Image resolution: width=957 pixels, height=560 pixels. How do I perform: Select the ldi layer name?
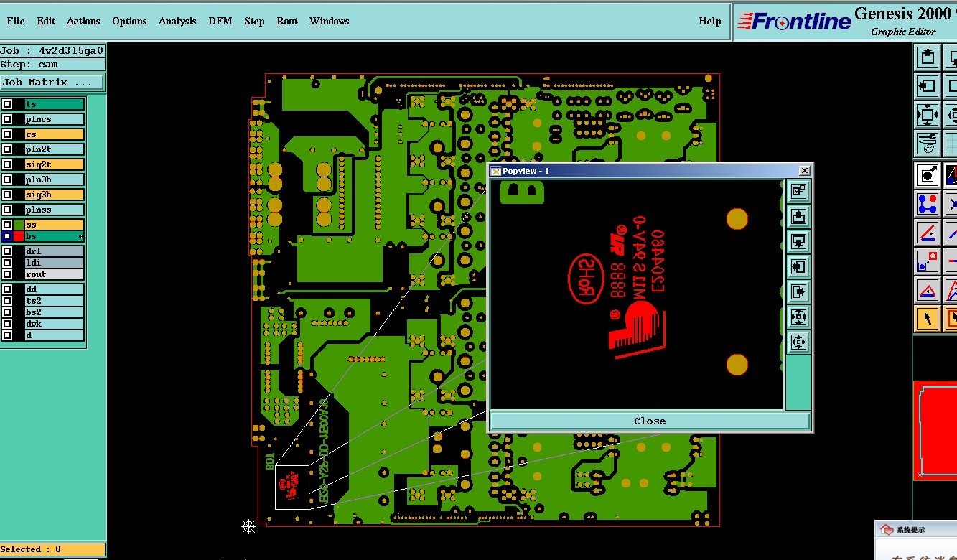pyautogui.click(x=55, y=263)
